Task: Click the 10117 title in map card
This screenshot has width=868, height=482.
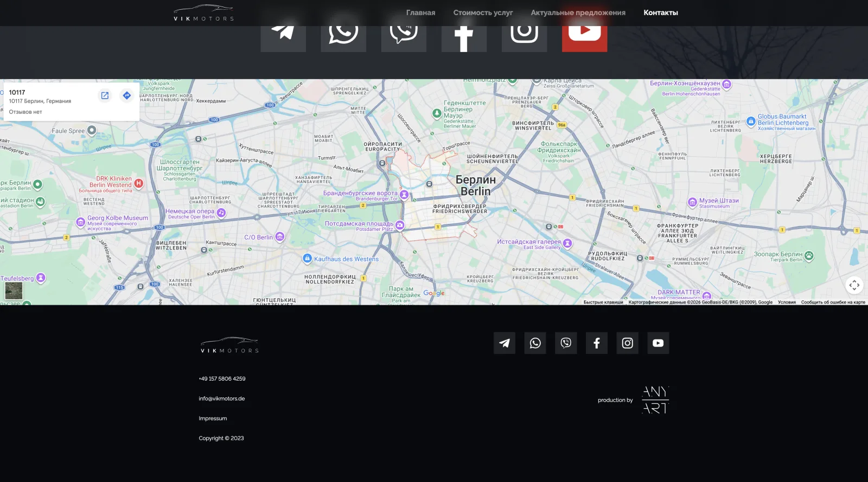Action: click(17, 92)
